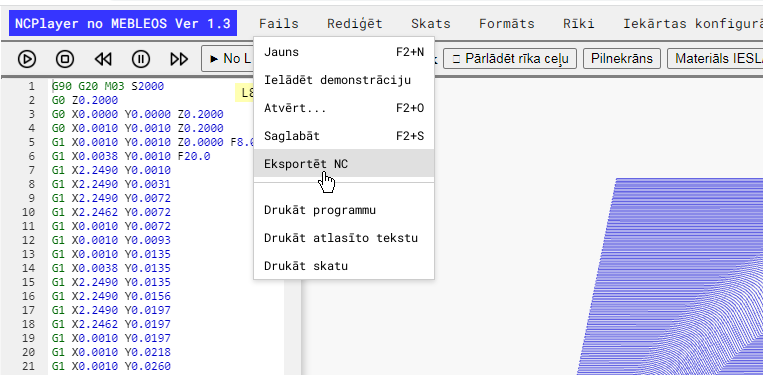
Task: Select Saglabāt menu entry
Action: pos(344,136)
